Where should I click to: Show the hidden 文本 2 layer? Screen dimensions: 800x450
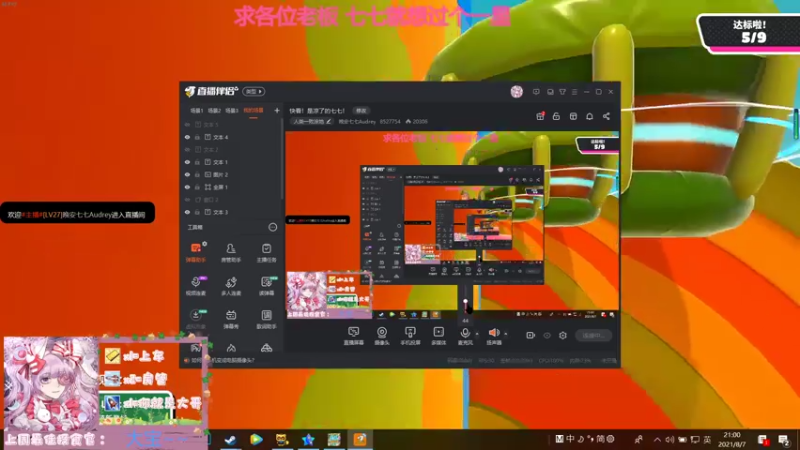click(x=187, y=149)
